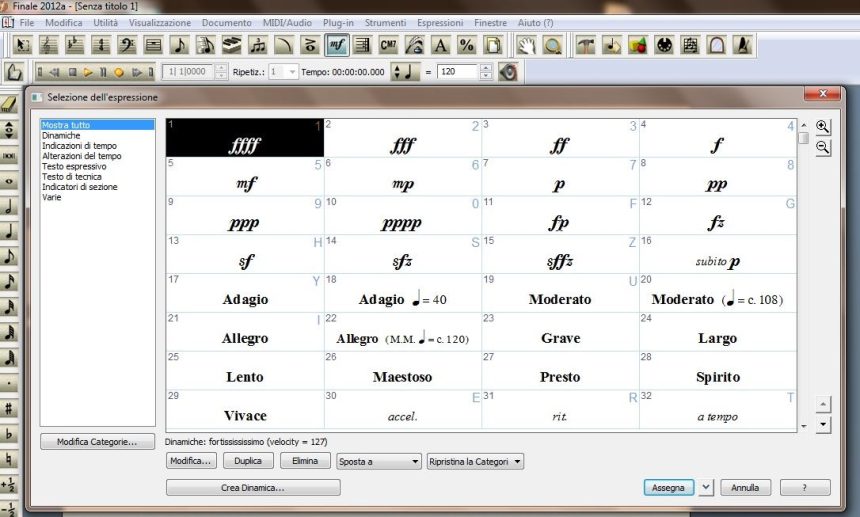Increase the tempo value with up stepper
This screenshot has height=517, width=860.
[486, 68]
